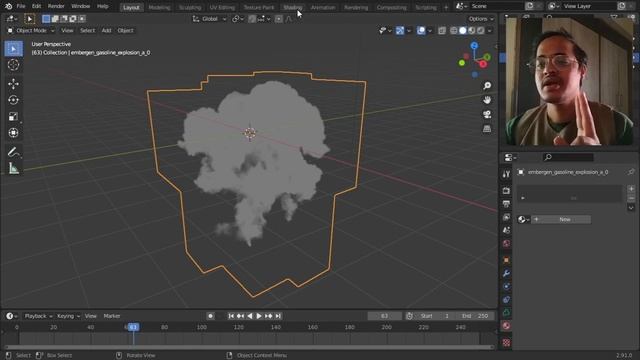Screen dimensions: 640x360
Task: Jump to the timeline end frame
Action: (278, 316)
